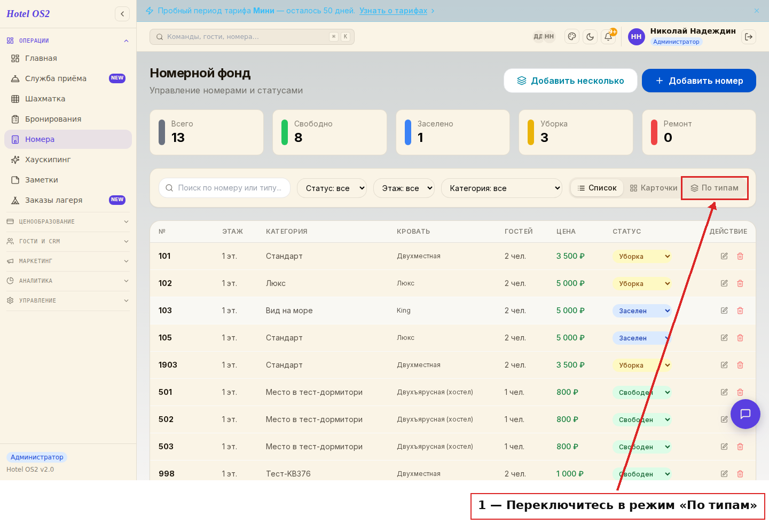Edit room 101 pencil icon
The image size is (769, 532).
pyautogui.click(x=724, y=256)
